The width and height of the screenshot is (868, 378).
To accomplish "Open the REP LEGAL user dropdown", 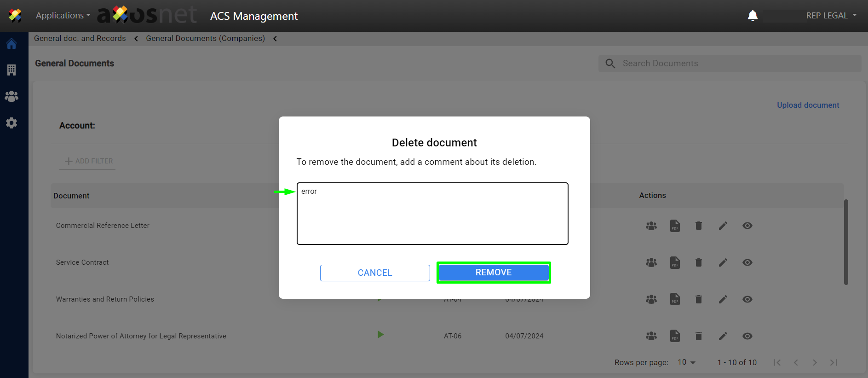I will point(831,16).
